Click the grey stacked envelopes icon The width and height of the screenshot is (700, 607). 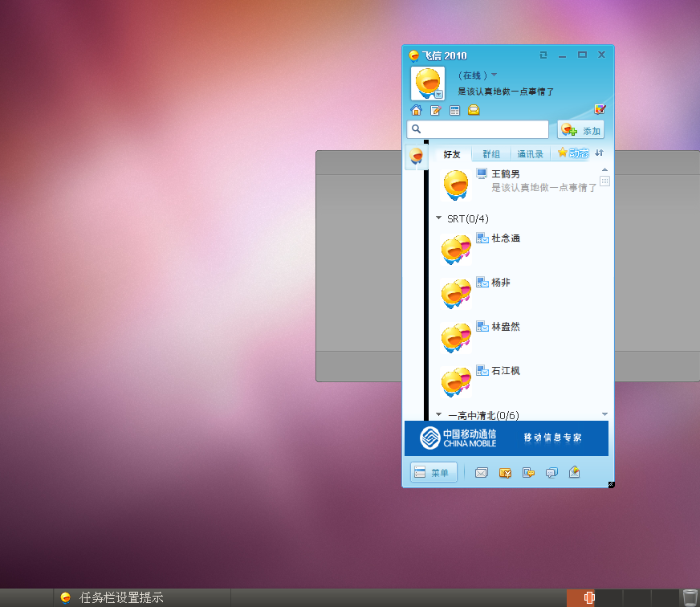[482, 473]
